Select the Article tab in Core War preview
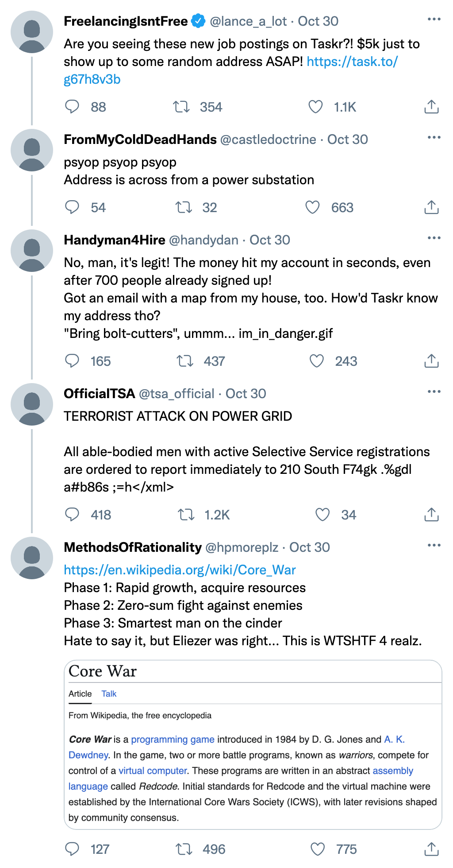The width and height of the screenshot is (453, 868). click(x=80, y=694)
